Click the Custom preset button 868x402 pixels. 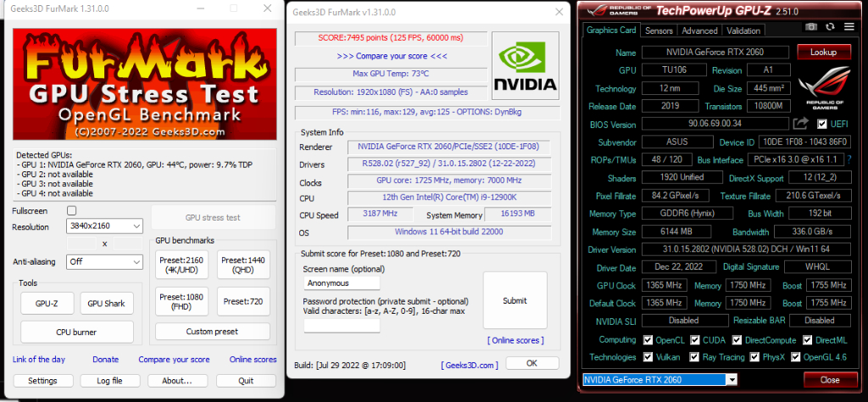coord(213,331)
